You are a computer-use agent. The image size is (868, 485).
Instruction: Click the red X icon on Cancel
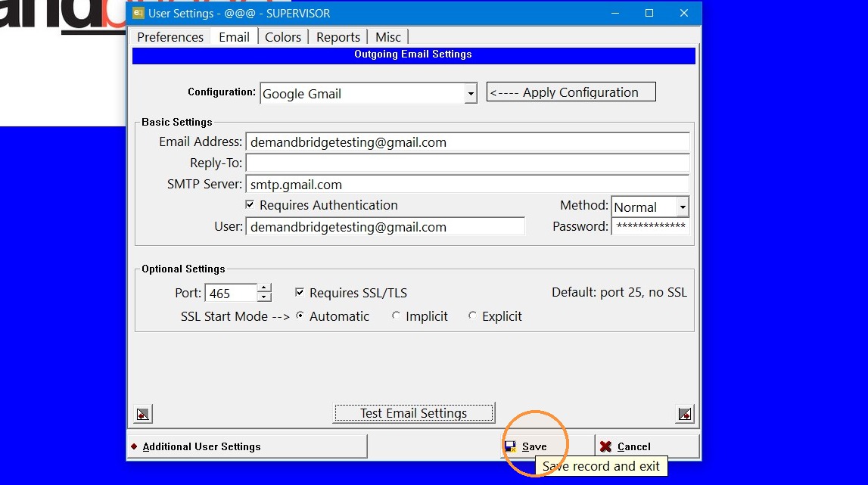(605, 446)
